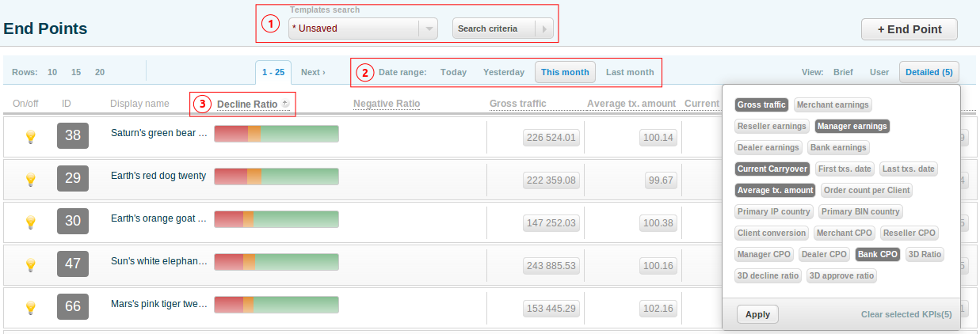
Task: Switch date range to Yesterday
Action: click(504, 72)
